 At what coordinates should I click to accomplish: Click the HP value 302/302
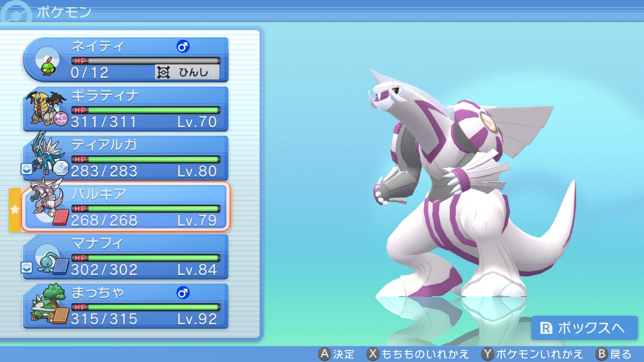[x=104, y=270]
